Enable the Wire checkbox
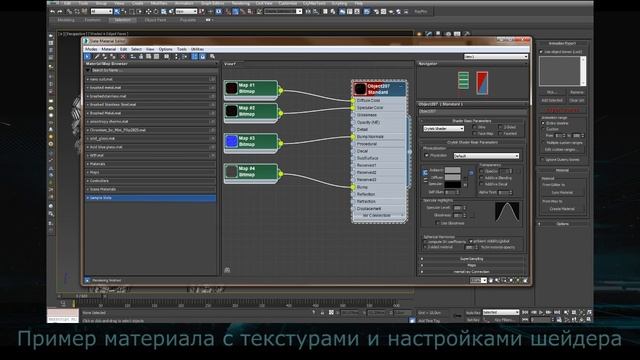 pyautogui.click(x=474, y=127)
